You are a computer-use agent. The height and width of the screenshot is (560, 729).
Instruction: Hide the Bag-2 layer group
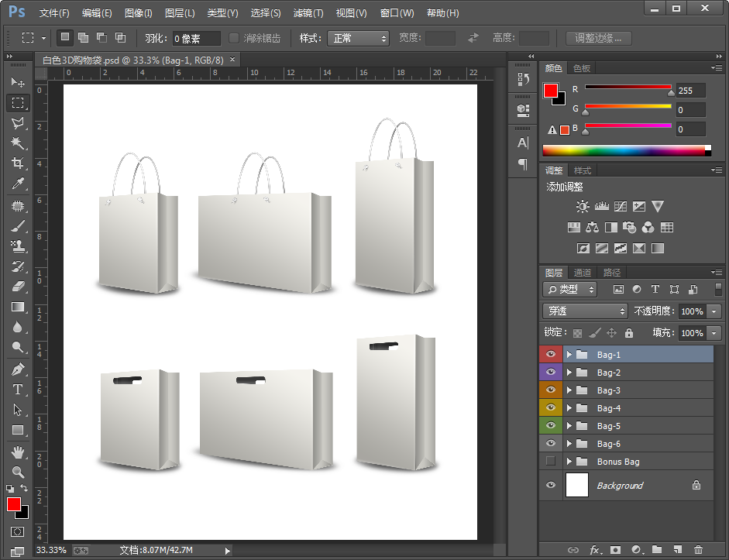tap(551, 373)
